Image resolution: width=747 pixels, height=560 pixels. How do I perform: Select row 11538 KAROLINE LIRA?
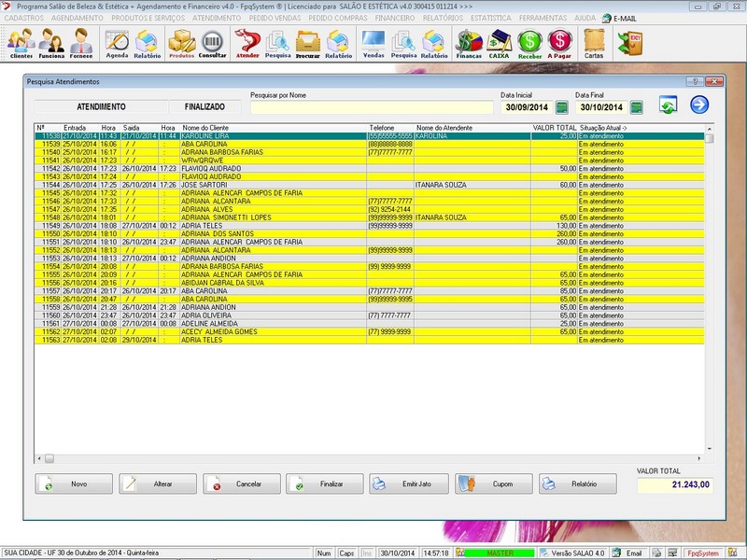click(369, 135)
